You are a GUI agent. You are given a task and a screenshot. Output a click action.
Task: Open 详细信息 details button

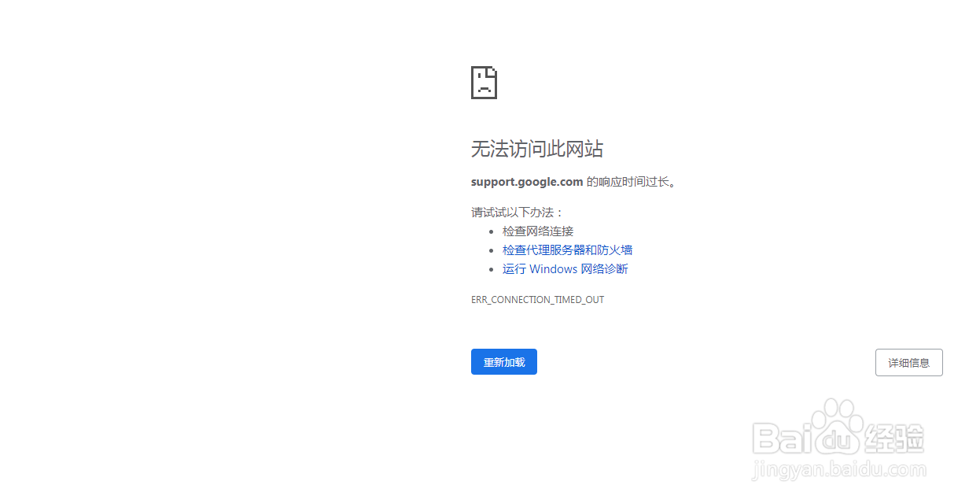[x=908, y=363]
